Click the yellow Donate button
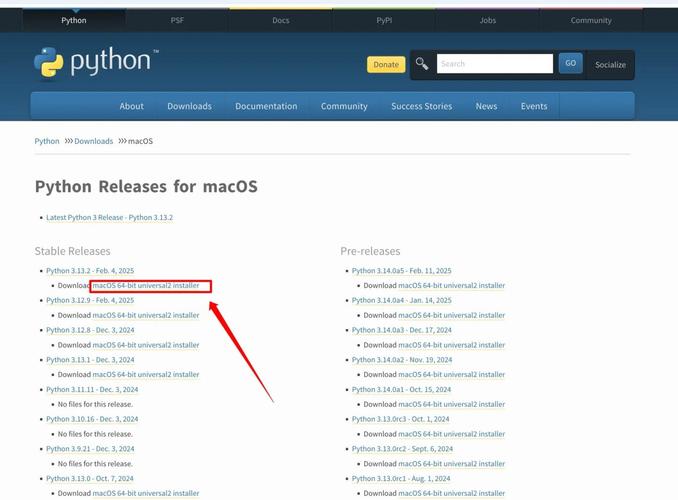 386,64
